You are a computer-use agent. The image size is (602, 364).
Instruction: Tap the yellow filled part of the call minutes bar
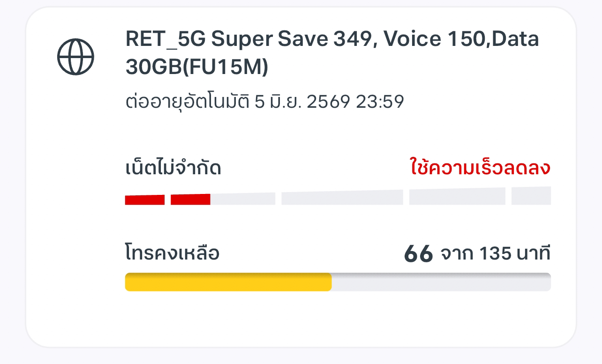click(228, 282)
